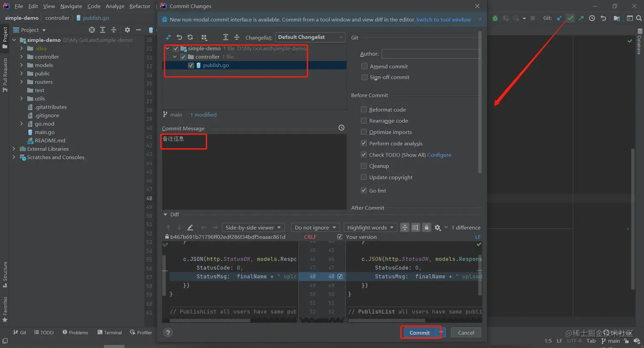The width and height of the screenshot is (644, 348).
Task: Toggle collapse unchanged fragments in diff
Action: pyautogui.click(x=405, y=228)
